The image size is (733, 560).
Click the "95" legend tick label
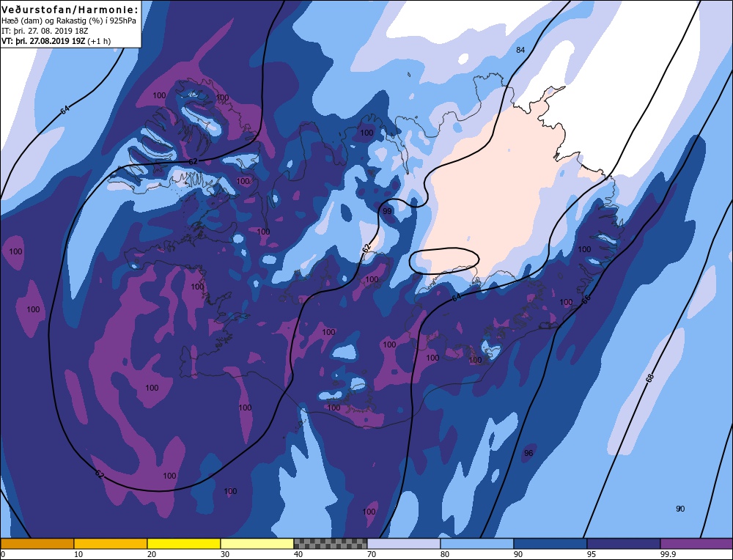click(592, 554)
